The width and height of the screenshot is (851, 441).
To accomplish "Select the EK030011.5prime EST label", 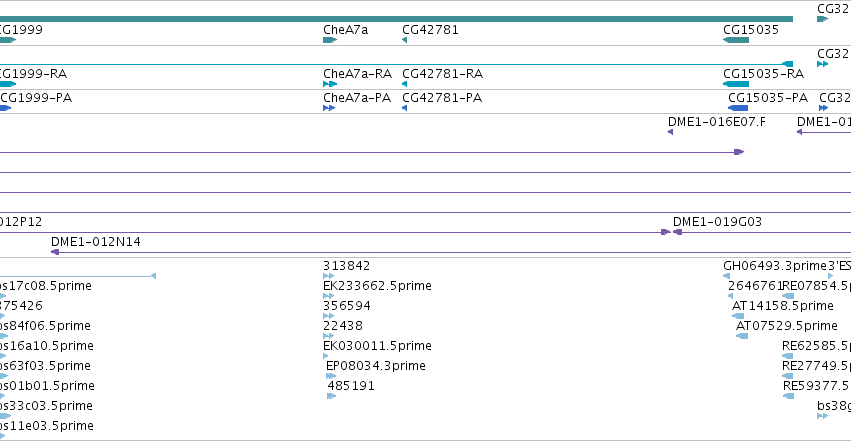I will click(377, 346).
